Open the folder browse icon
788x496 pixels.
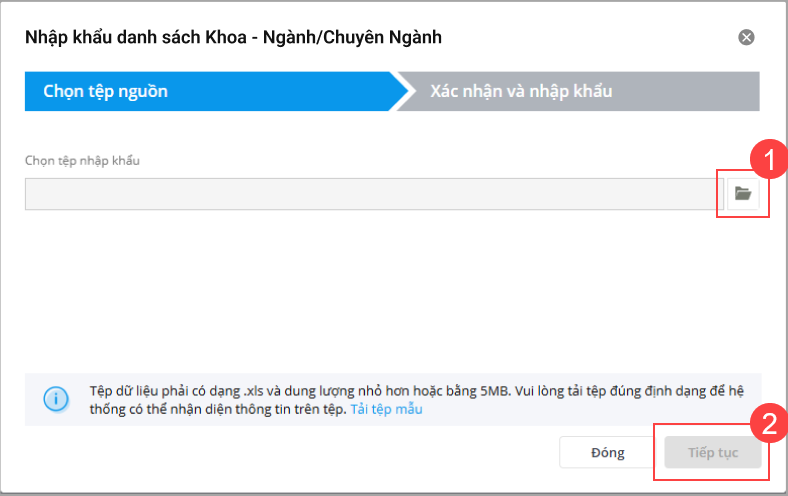pos(742,194)
